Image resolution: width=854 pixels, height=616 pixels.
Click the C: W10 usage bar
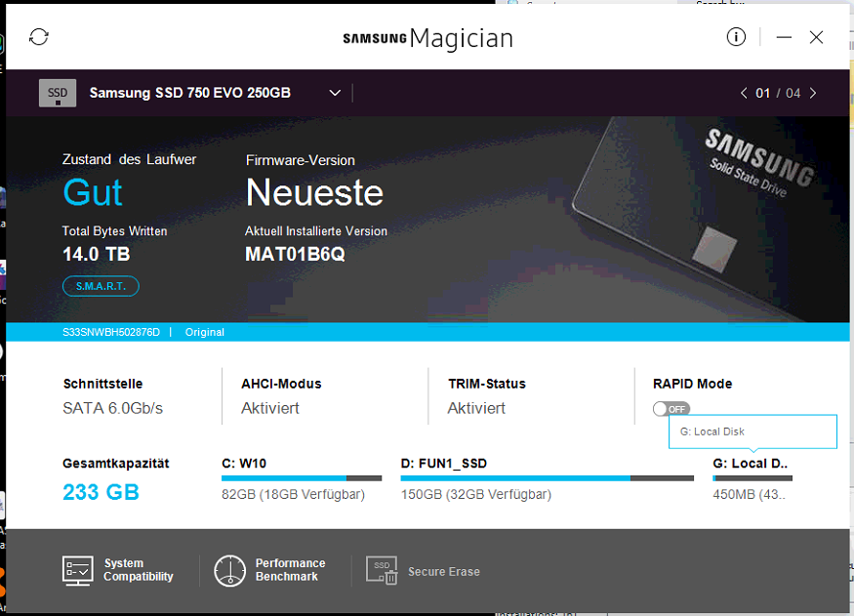click(302, 478)
